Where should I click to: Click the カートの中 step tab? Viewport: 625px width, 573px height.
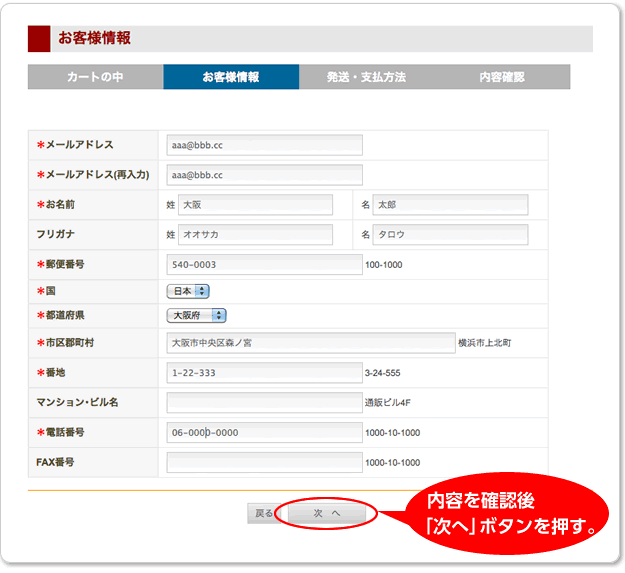pyautogui.click(x=95, y=77)
